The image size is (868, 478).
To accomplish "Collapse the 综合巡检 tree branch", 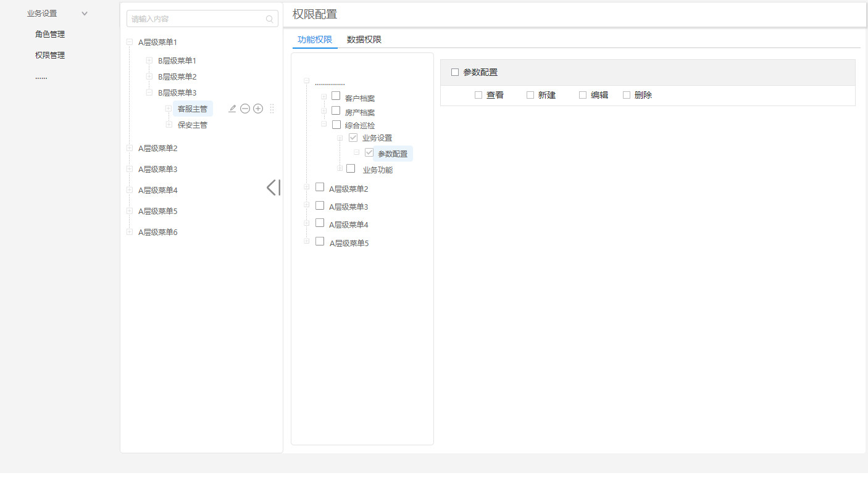I will pyautogui.click(x=323, y=124).
